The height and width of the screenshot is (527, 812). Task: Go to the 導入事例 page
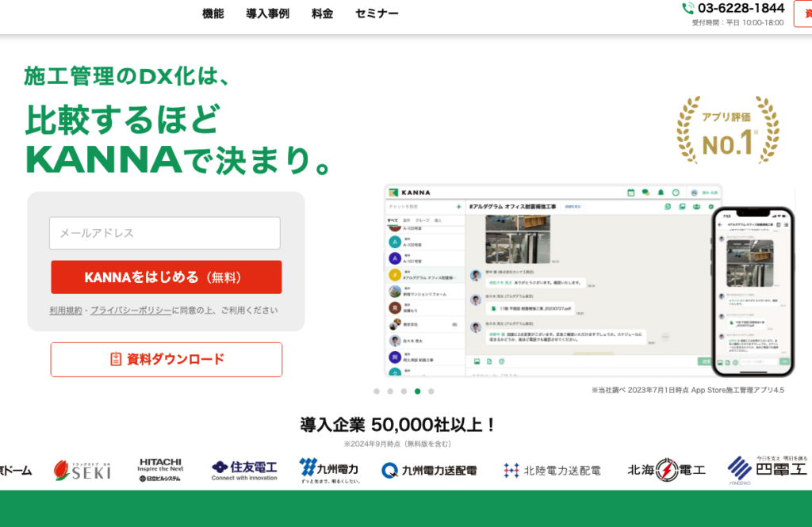click(x=267, y=13)
